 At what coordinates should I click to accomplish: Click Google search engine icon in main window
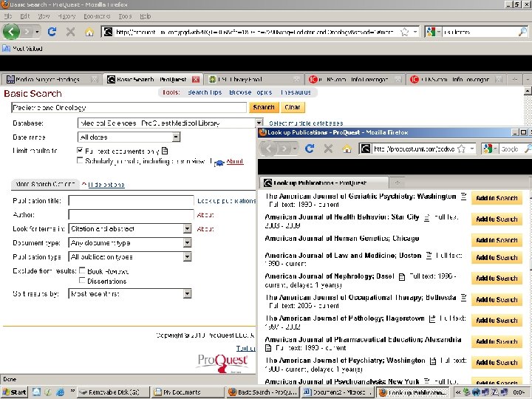click(x=431, y=32)
